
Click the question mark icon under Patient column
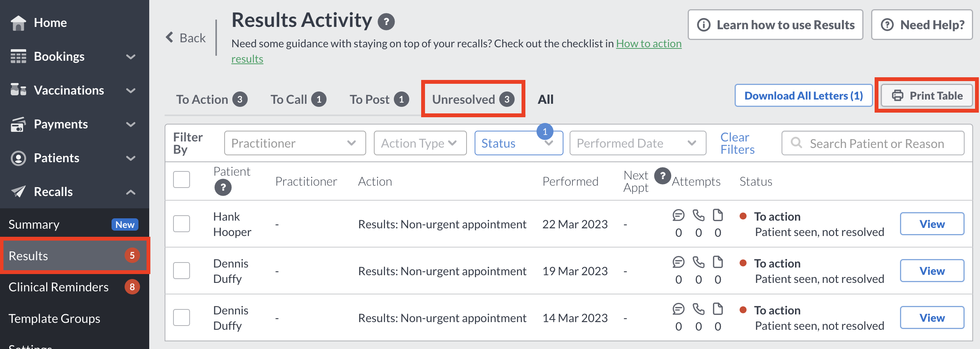click(223, 188)
